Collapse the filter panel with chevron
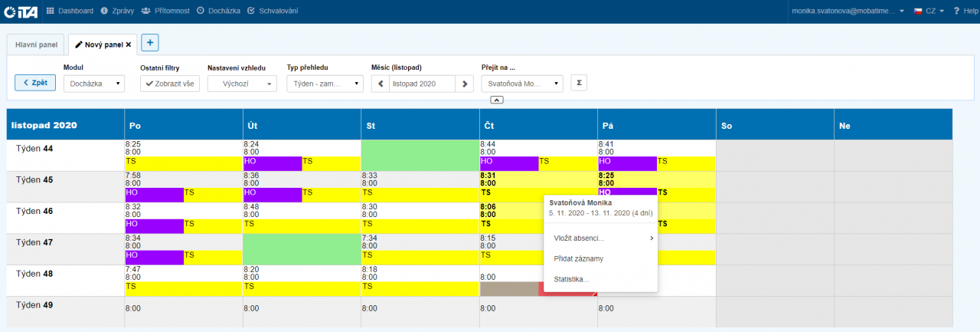The width and height of the screenshot is (980, 332). pos(497,100)
